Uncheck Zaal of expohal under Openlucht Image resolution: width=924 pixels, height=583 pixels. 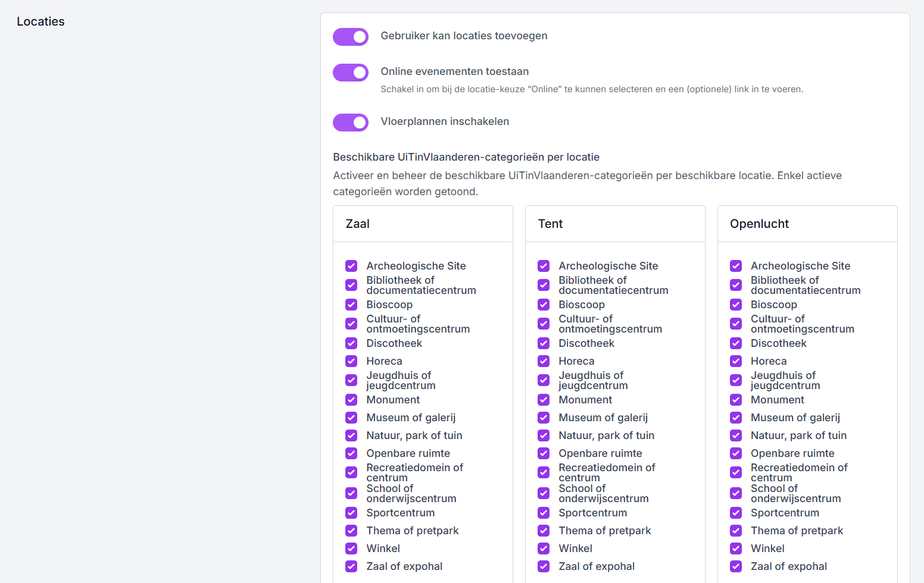pos(736,566)
